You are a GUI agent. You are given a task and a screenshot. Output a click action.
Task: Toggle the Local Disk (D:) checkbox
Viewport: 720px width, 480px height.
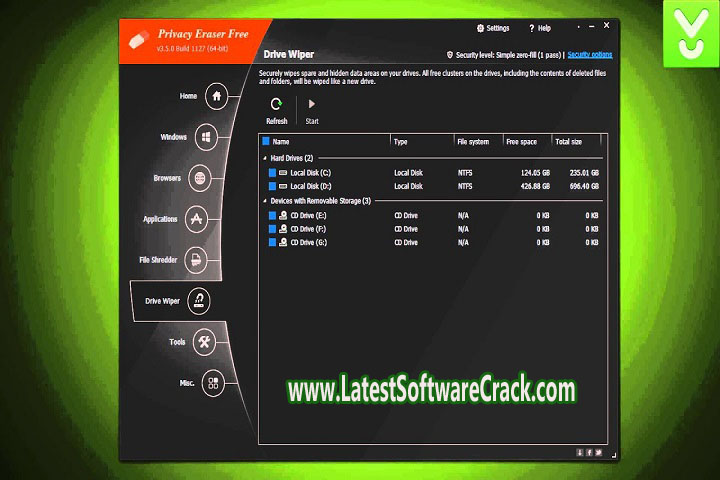[271, 186]
